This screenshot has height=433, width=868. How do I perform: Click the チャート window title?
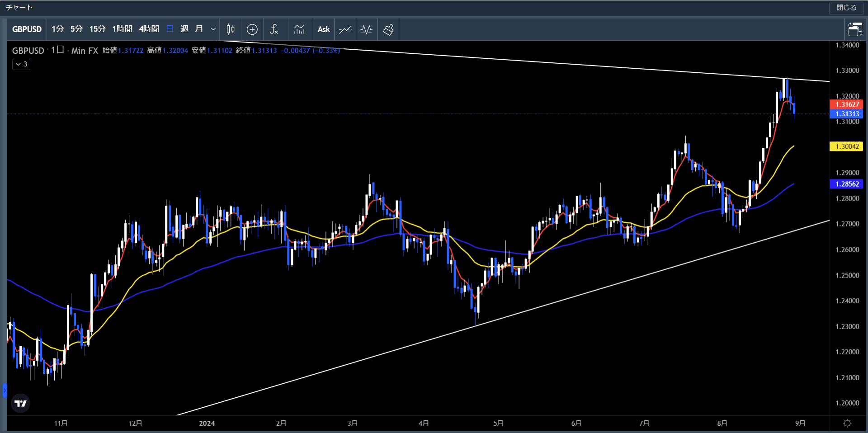pos(19,8)
